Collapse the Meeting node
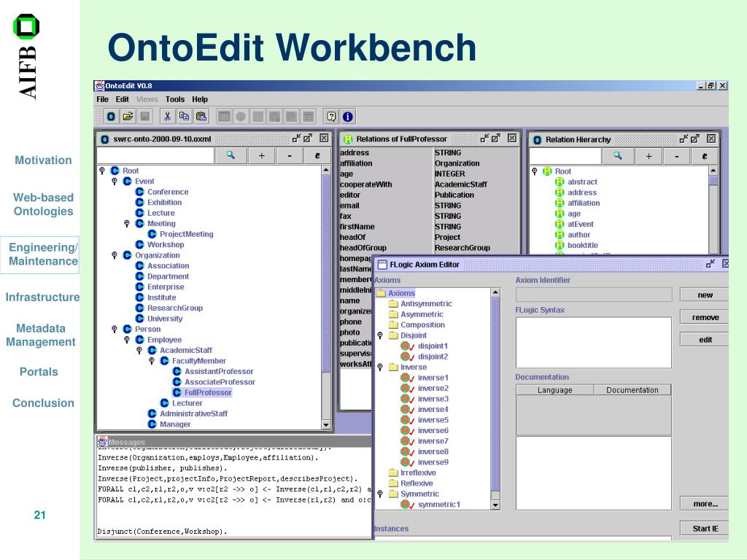The width and height of the screenshot is (747, 560). (x=127, y=223)
